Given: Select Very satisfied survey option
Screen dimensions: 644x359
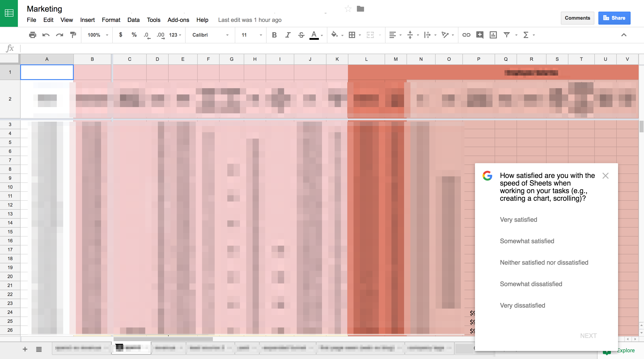Looking at the screenshot, I should pos(519,220).
